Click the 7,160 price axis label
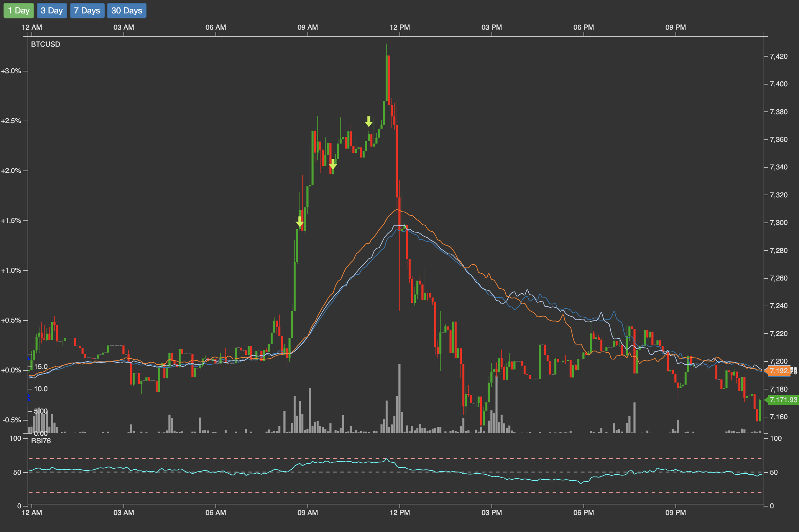The image size is (799, 532). pyautogui.click(x=779, y=417)
